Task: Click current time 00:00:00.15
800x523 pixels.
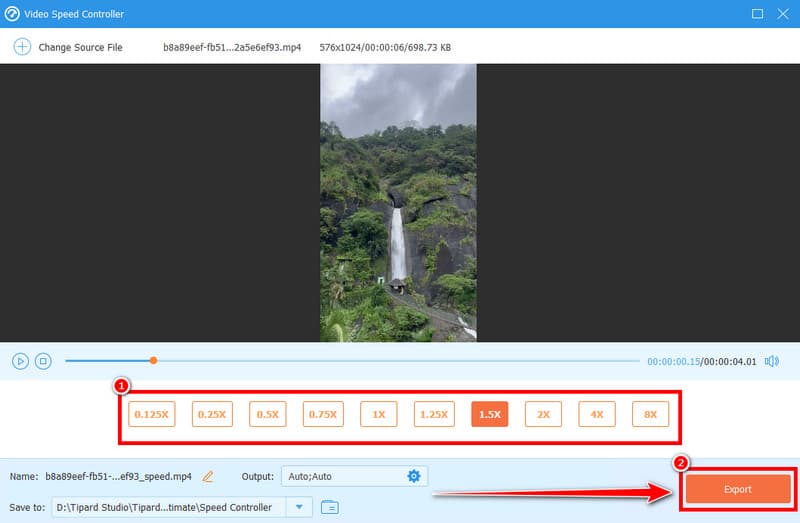Action: [x=673, y=361]
